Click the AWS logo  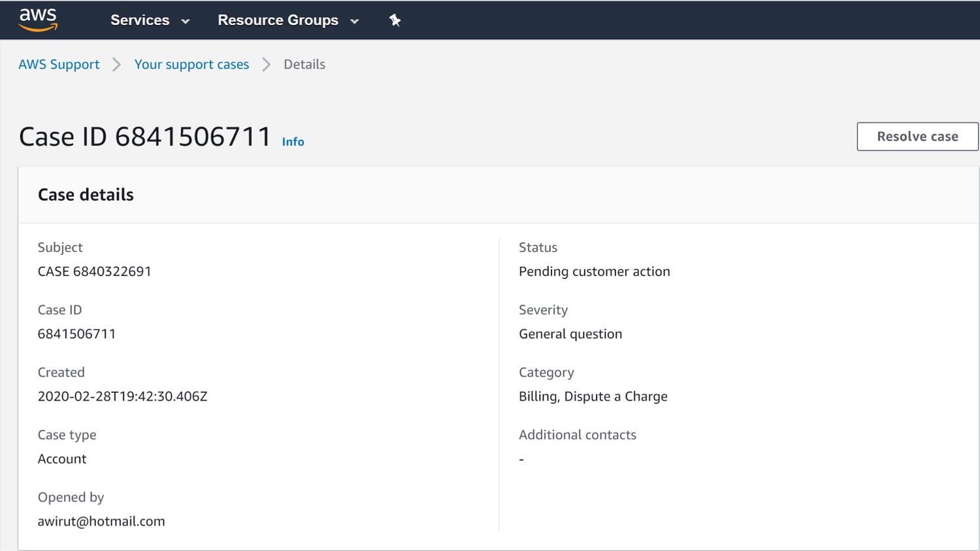pyautogui.click(x=38, y=20)
